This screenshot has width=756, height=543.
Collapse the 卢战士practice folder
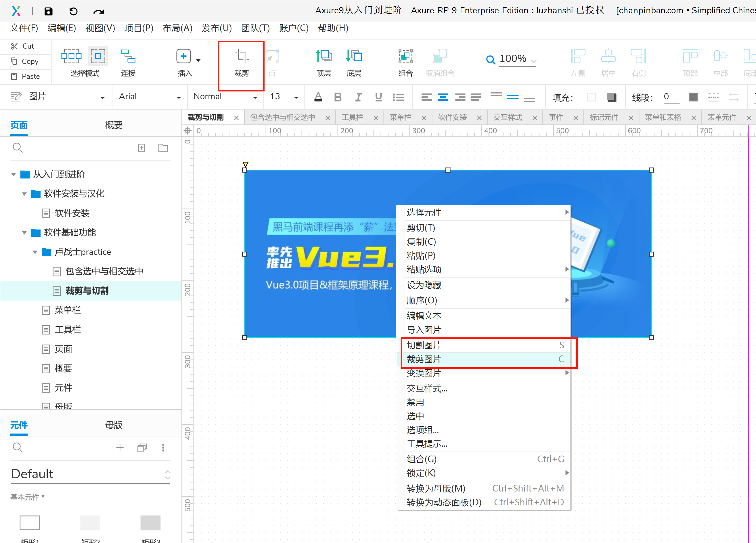(35, 252)
